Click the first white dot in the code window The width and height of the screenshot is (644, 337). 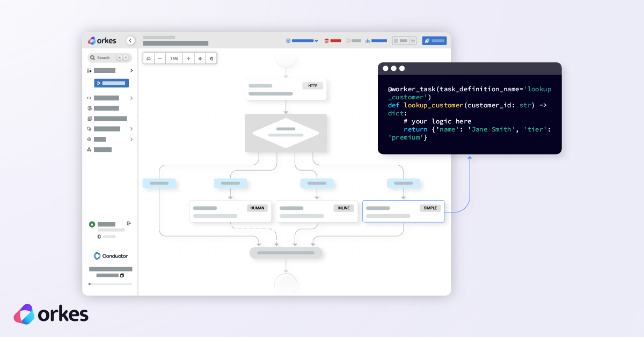click(x=386, y=68)
